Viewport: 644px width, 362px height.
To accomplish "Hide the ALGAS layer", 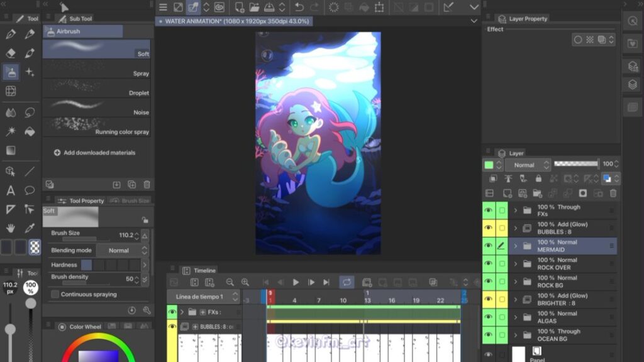I will tap(488, 317).
